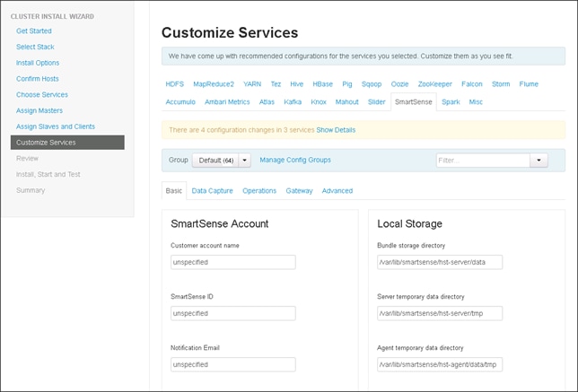Go to Install Options step
This screenshot has width=578, height=392.
[38, 63]
